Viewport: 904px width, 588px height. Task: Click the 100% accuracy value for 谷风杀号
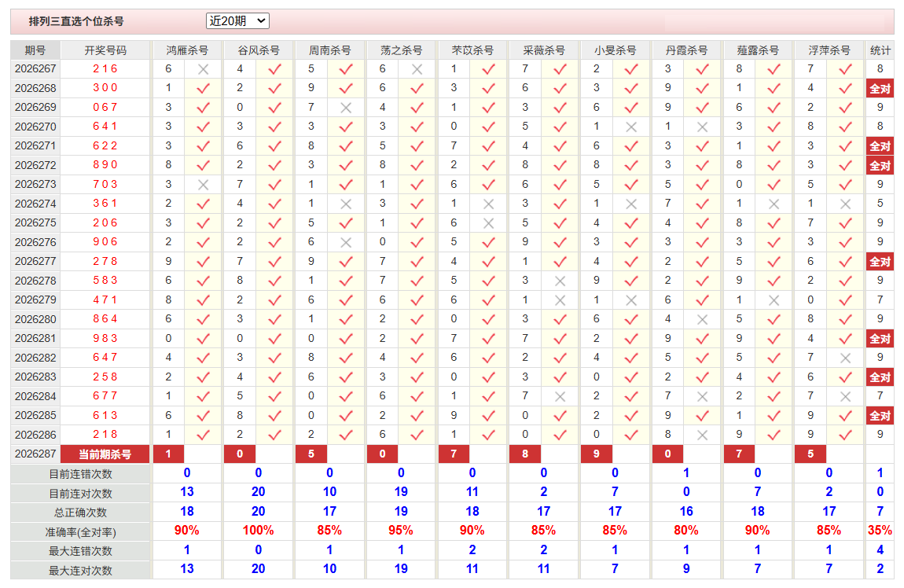coord(259,531)
